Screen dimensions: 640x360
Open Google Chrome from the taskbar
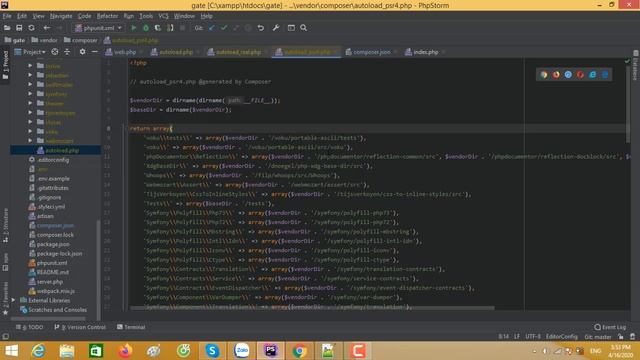pos(300,351)
